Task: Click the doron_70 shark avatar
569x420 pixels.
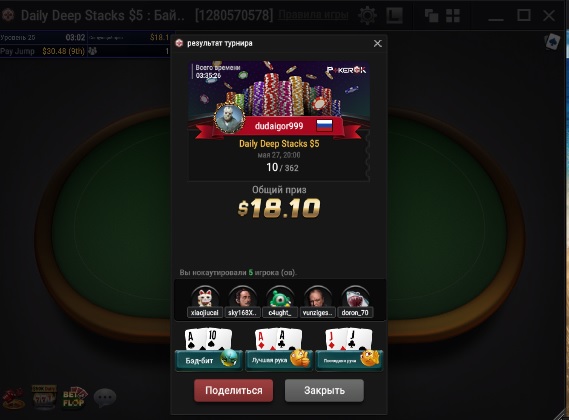Action: click(x=355, y=297)
